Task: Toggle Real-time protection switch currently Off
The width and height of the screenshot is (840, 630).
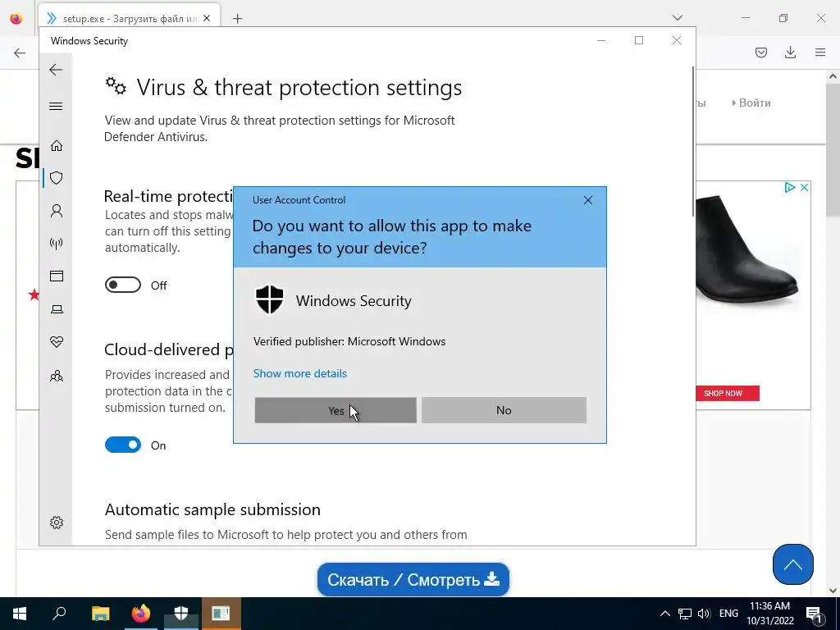Action: point(123,285)
